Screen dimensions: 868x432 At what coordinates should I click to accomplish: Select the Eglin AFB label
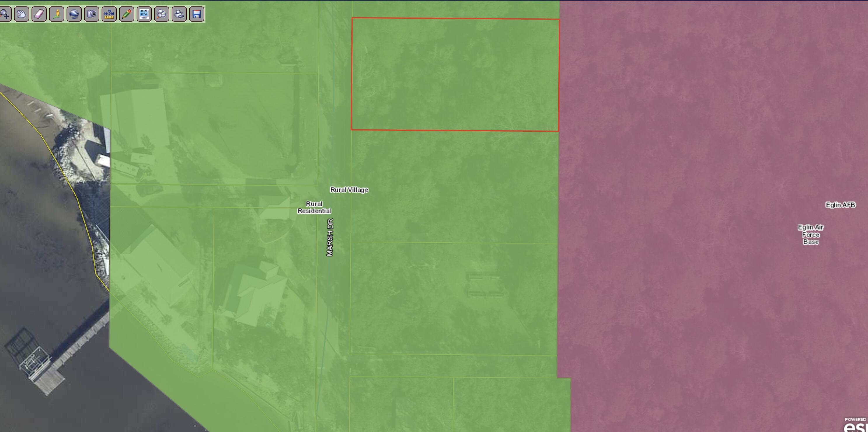(840, 205)
